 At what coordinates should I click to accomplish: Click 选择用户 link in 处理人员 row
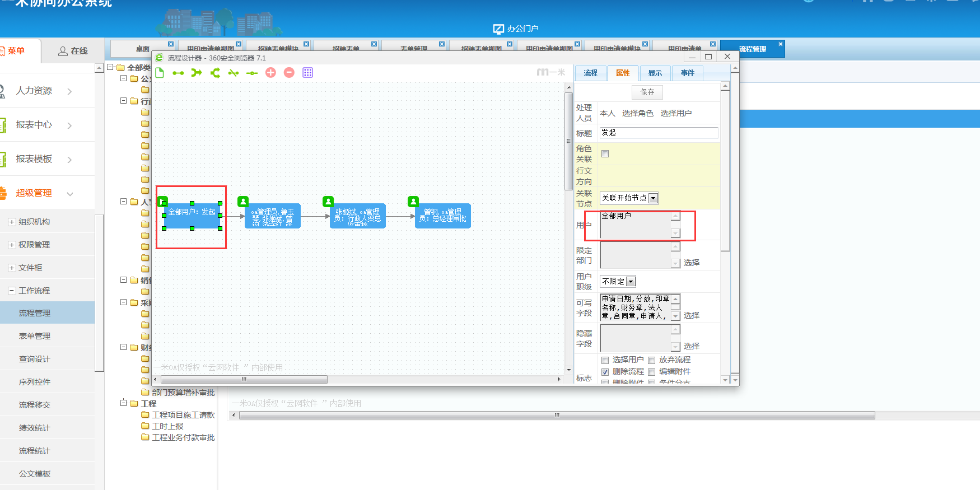[x=676, y=113]
